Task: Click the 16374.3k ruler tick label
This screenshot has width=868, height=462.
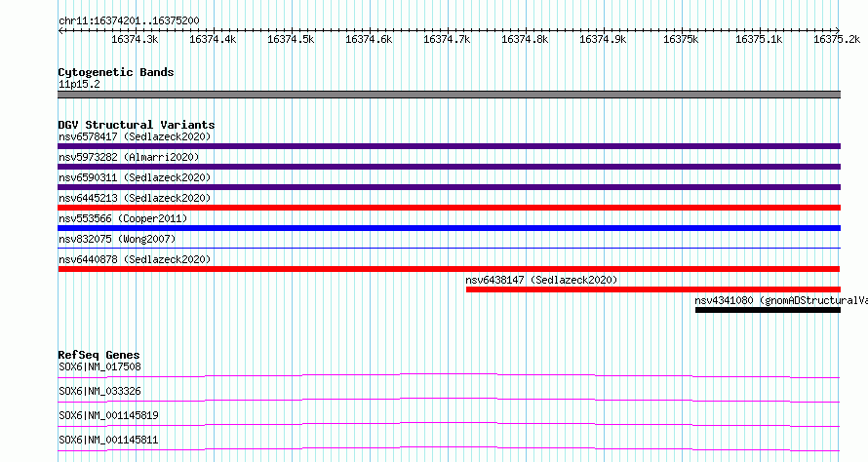Action: click(135, 39)
